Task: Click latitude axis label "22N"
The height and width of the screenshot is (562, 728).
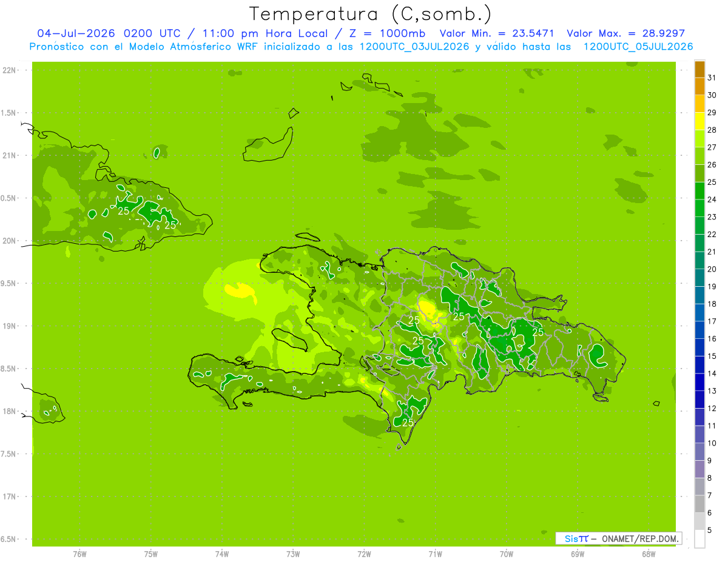Action: [x=10, y=70]
